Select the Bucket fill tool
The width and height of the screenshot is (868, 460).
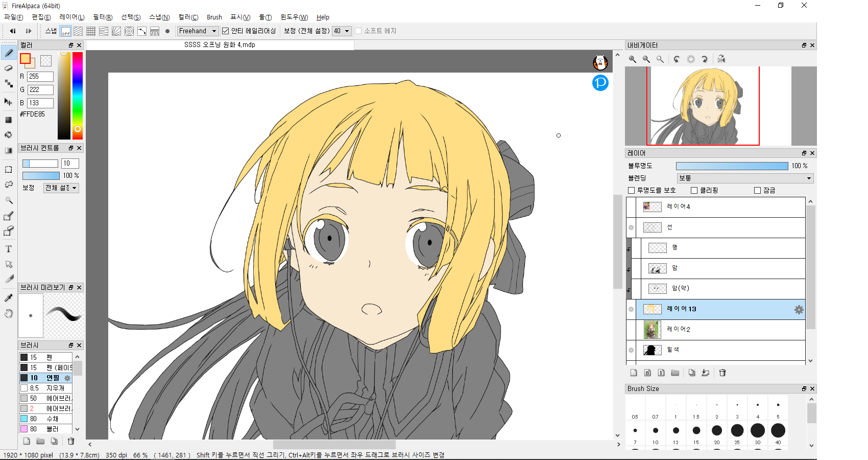(x=9, y=135)
